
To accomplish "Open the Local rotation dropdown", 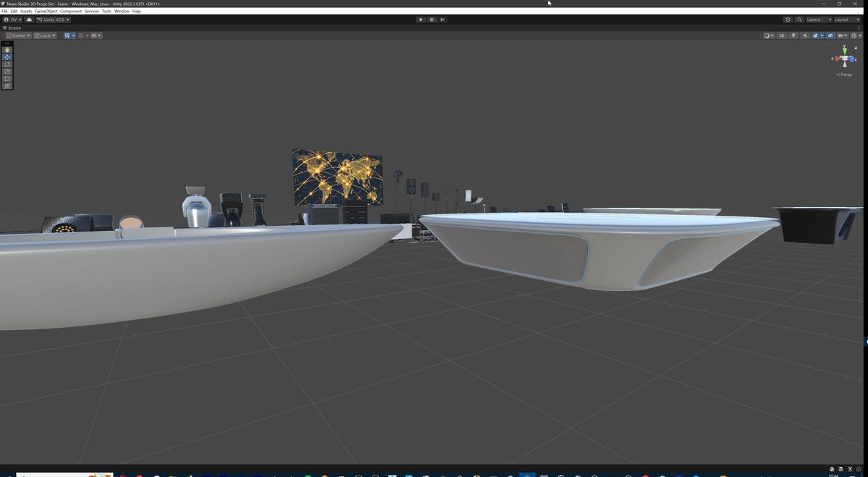I will click(x=45, y=35).
